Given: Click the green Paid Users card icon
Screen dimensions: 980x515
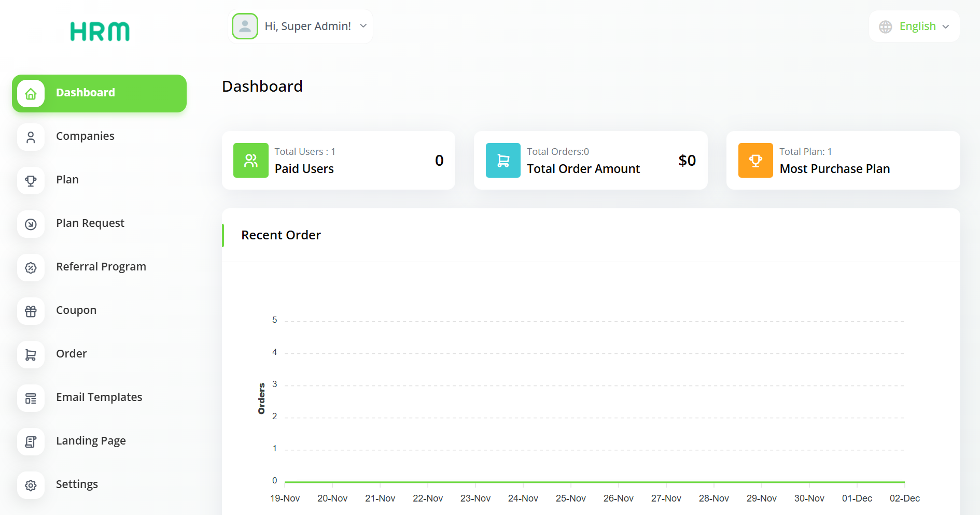Looking at the screenshot, I should 251,161.
